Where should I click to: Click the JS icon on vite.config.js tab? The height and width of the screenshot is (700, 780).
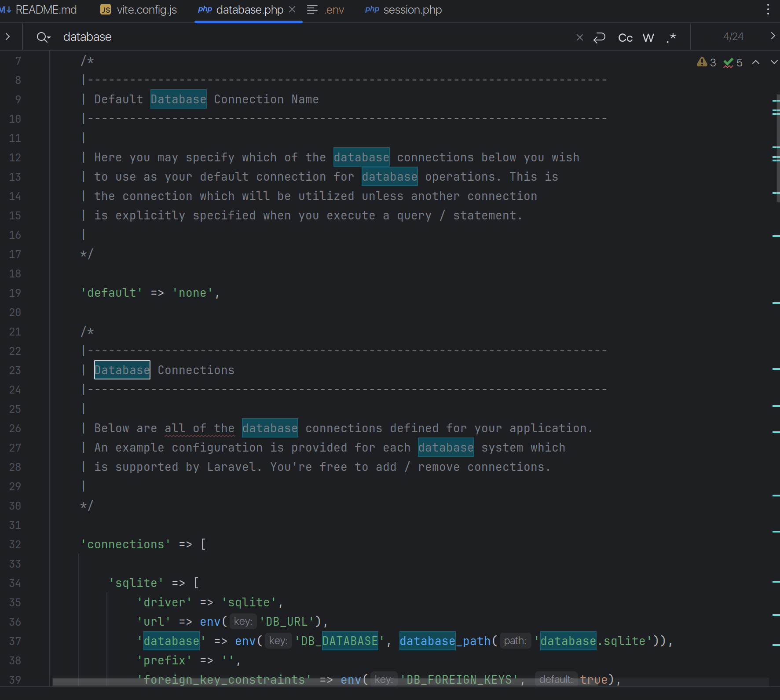point(106,10)
